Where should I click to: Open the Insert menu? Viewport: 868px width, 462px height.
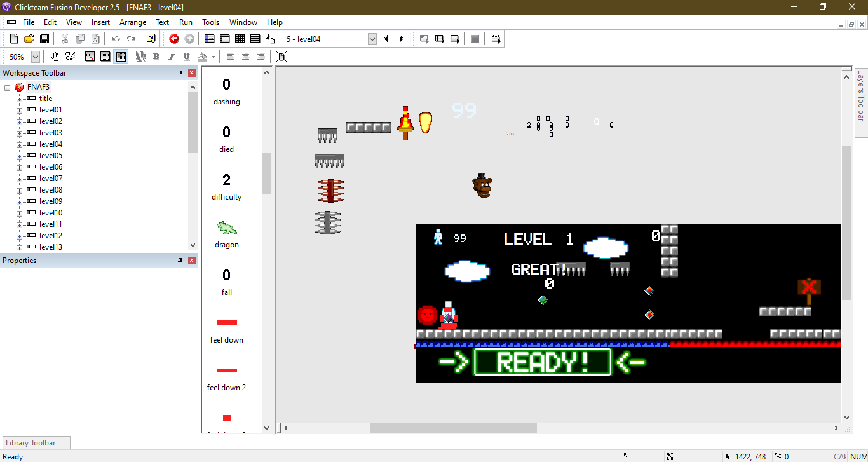click(100, 22)
